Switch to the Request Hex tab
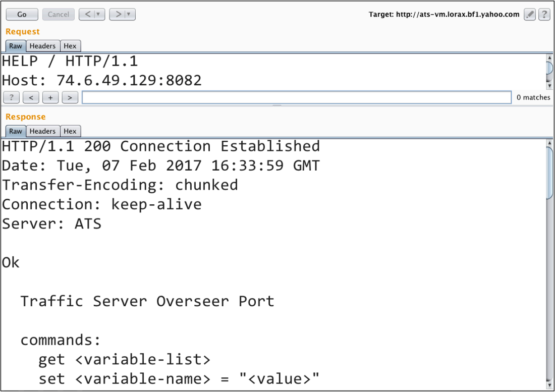Image resolution: width=555 pixels, height=392 pixels. (x=70, y=46)
